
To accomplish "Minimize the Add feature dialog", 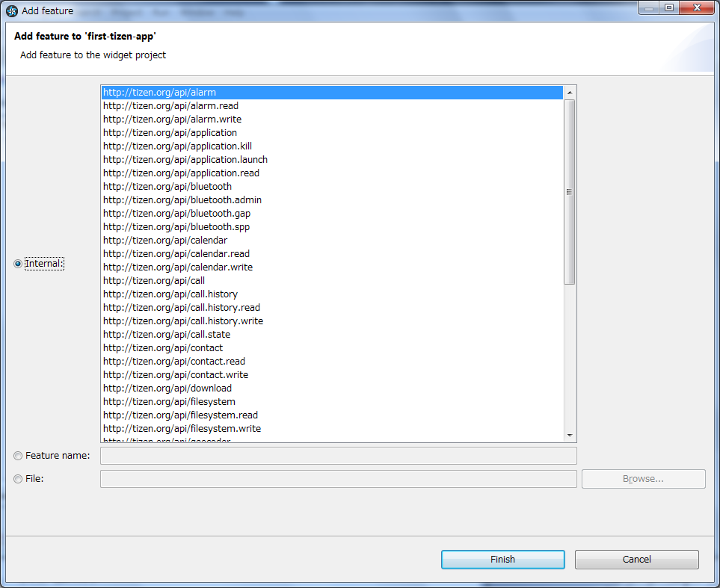I will pos(649,7).
